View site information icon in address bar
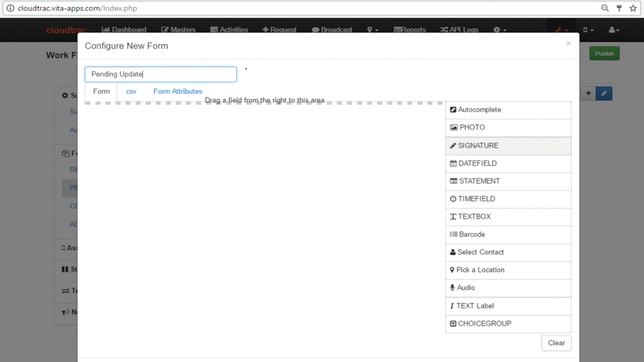 10,9
